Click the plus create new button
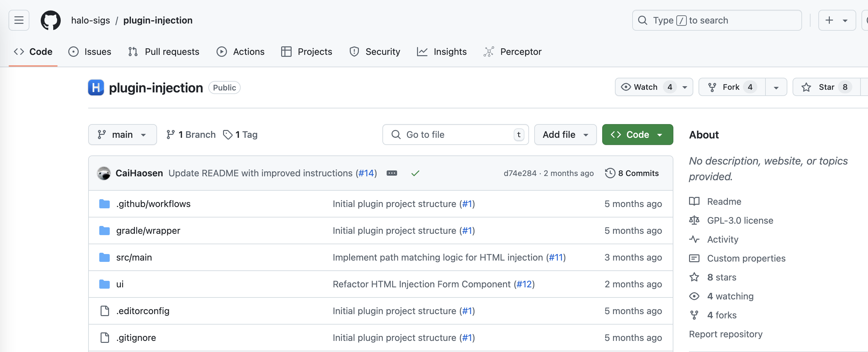 (x=829, y=20)
